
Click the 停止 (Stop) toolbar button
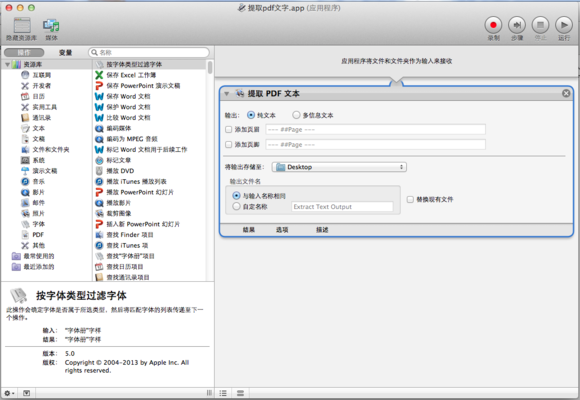click(540, 26)
